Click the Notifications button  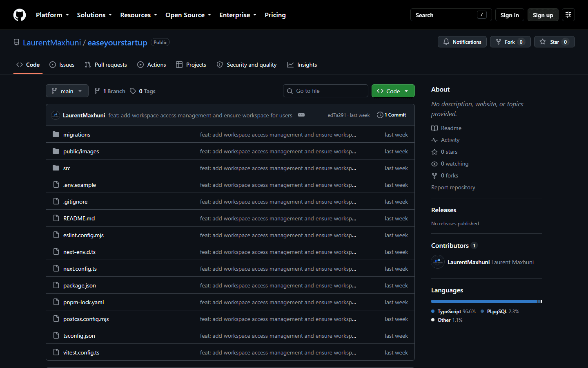coord(462,42)
